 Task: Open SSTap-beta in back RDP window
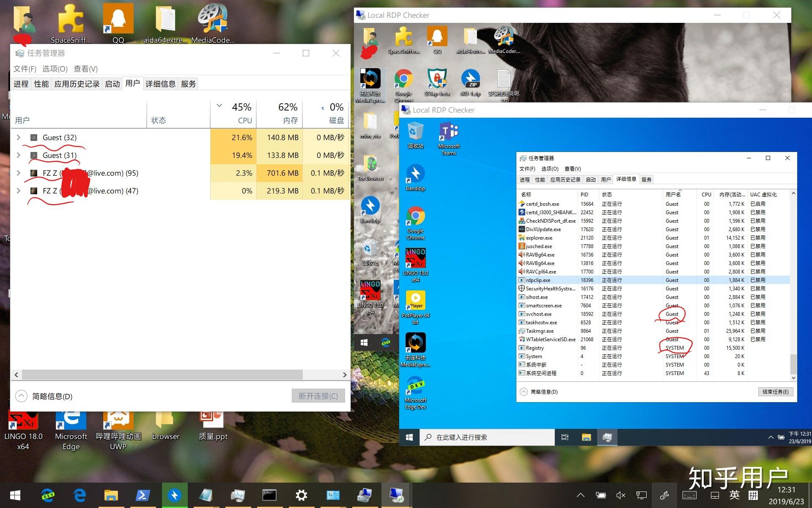pos(437,83)
